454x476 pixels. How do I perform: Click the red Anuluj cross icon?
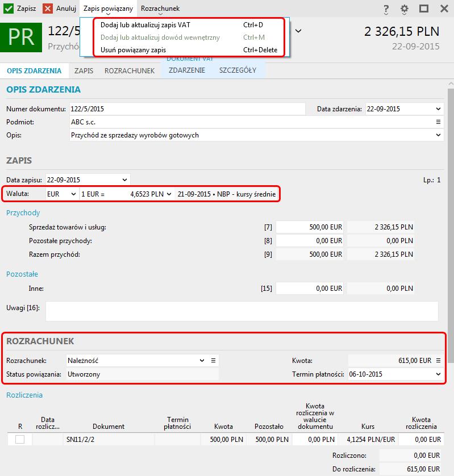(47, 9)
